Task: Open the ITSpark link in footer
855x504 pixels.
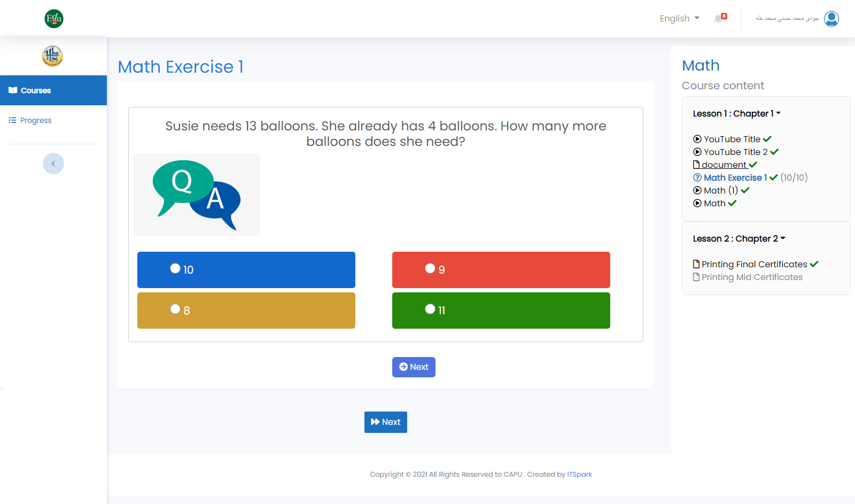Action: [579, 474]
